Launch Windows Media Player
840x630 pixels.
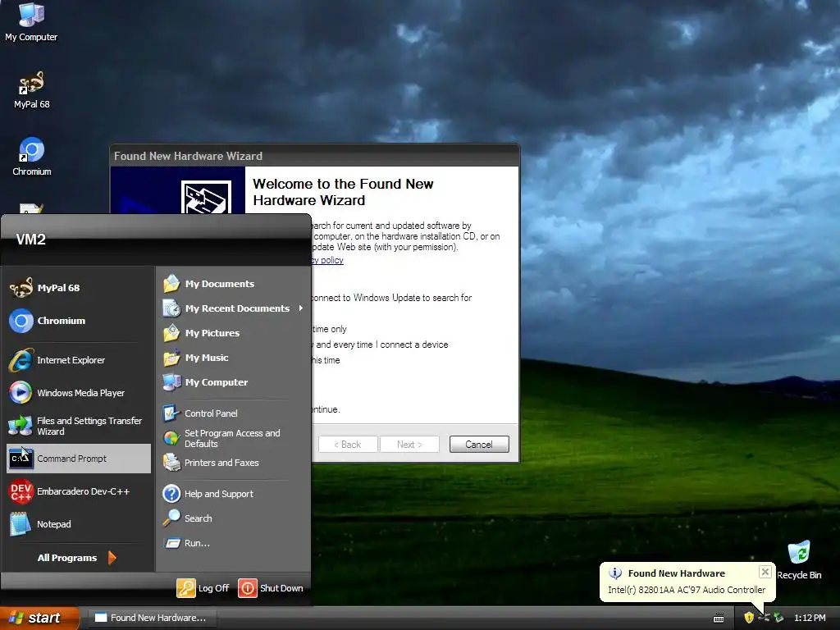(78, 393)
